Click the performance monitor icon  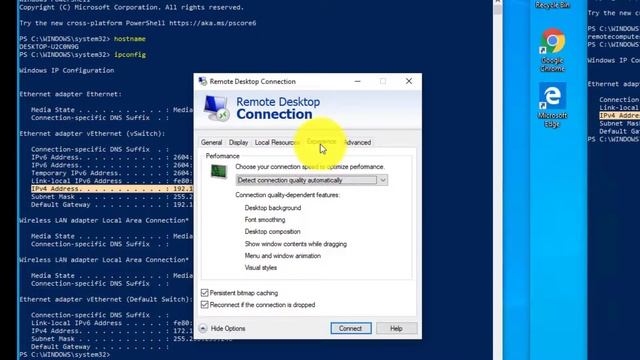219,171
